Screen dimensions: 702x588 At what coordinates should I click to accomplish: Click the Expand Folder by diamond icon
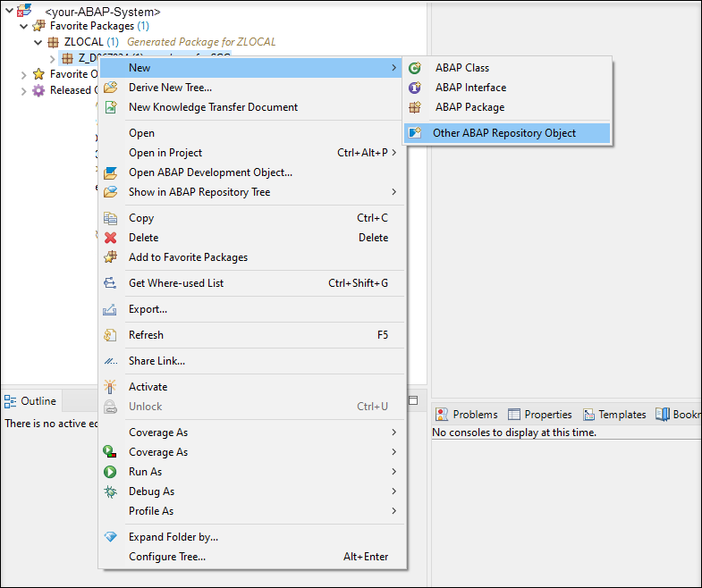tap(110, 537)
